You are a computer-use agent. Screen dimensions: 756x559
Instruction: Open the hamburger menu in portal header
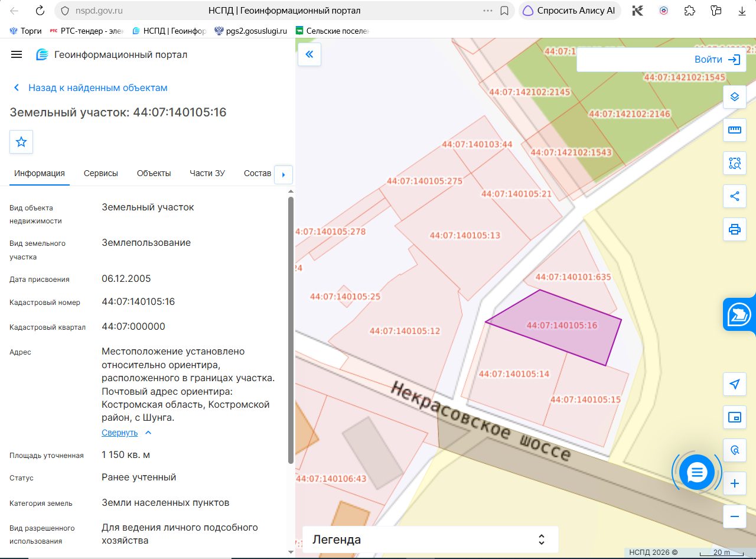click(x=17, y=54)
